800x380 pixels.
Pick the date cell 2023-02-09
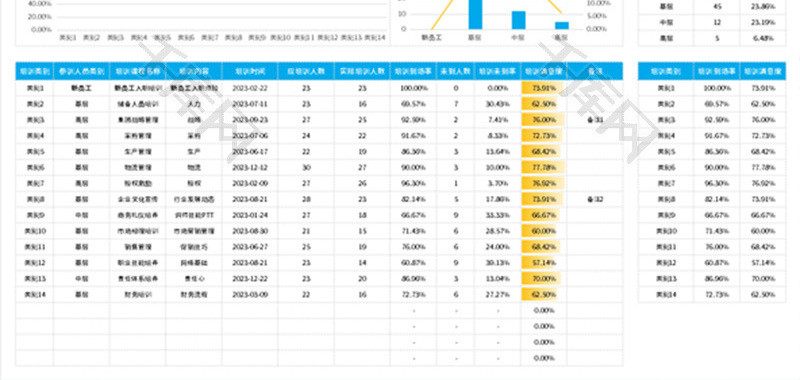[249, 183]
